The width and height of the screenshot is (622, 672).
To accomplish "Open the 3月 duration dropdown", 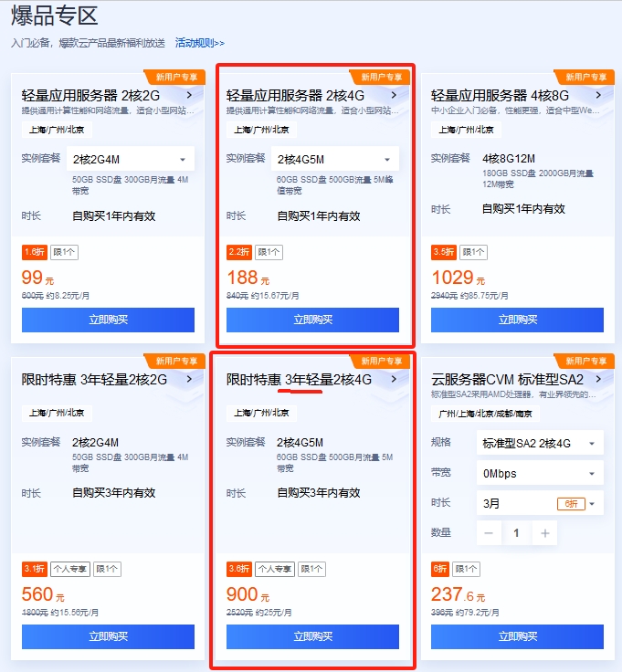I will tap(540, 503).
